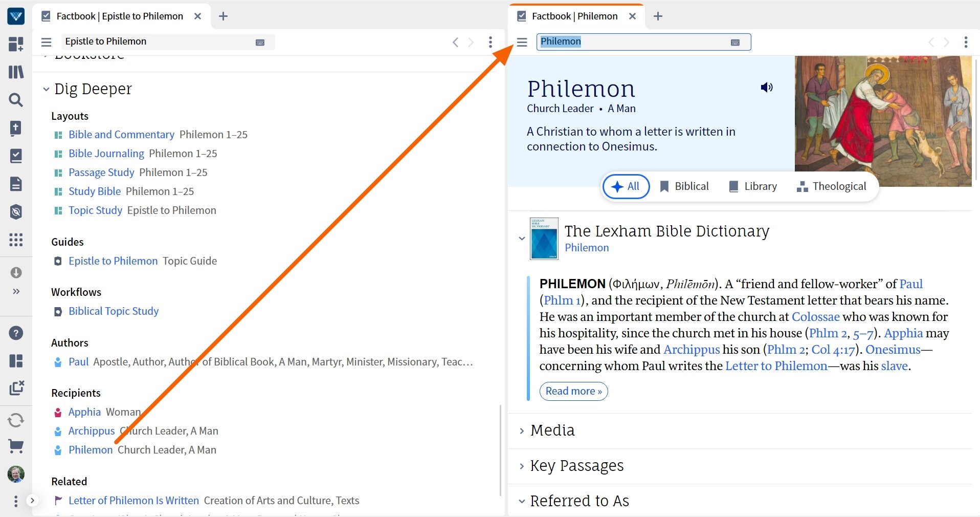Open Passage Study layout
980x517 pixels.
101,173
